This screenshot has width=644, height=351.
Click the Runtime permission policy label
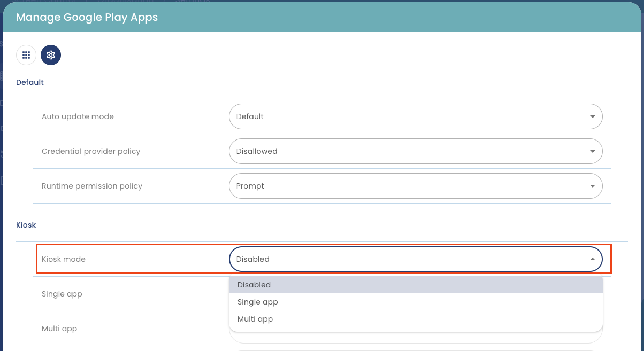[92, 186]
